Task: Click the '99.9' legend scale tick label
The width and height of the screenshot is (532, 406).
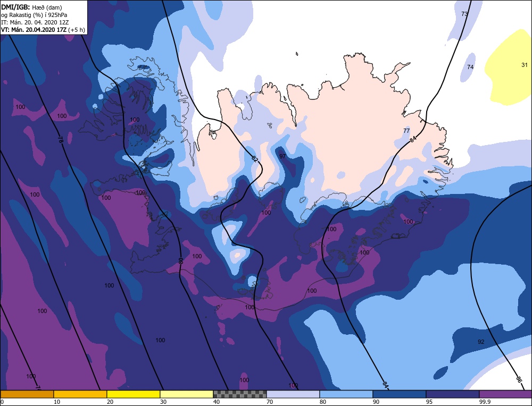Action: tap(485, 402)
